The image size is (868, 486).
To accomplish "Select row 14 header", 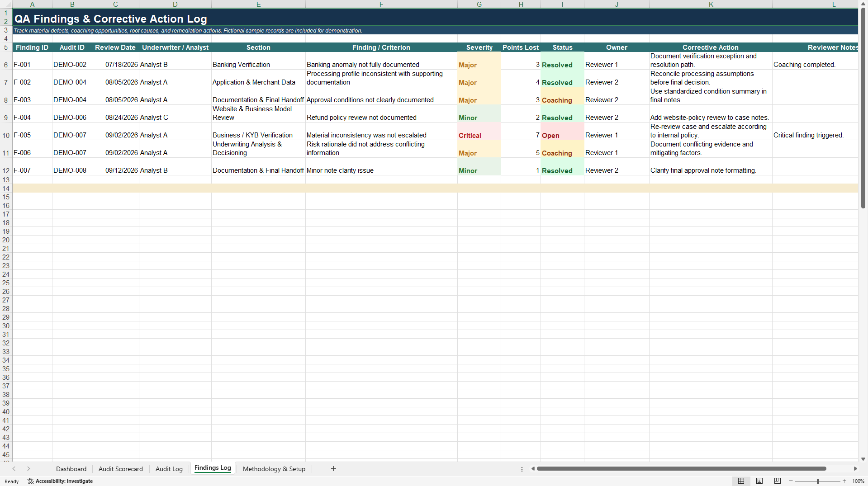I will 6,189.
